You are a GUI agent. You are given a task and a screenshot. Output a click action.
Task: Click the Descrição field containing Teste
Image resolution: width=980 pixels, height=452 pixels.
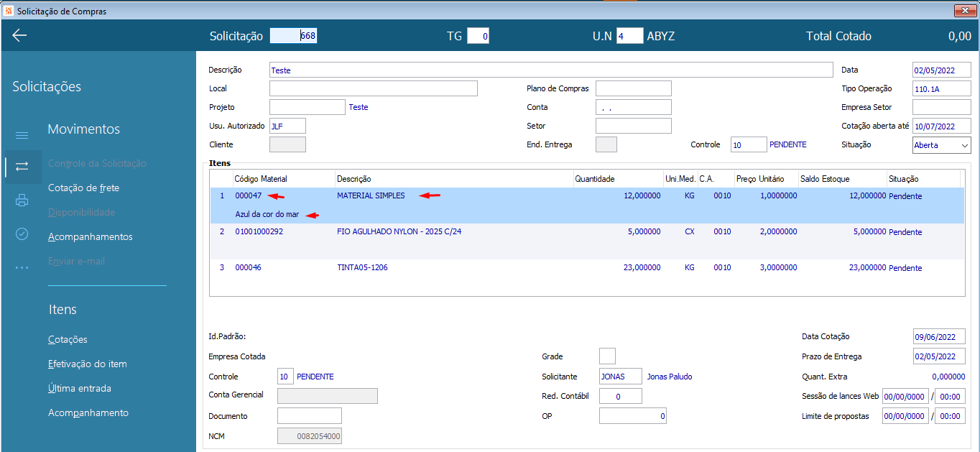[551, 70]
